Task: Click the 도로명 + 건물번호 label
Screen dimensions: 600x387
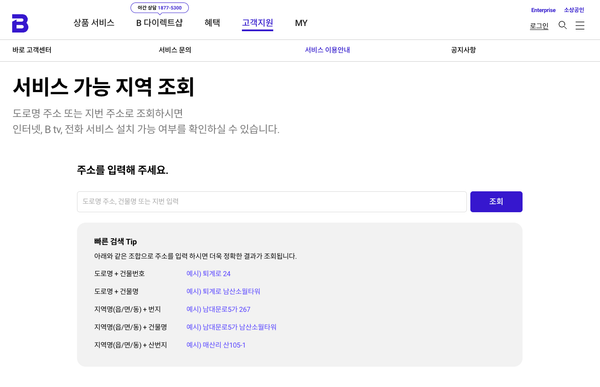Action: tap(119, 274)
